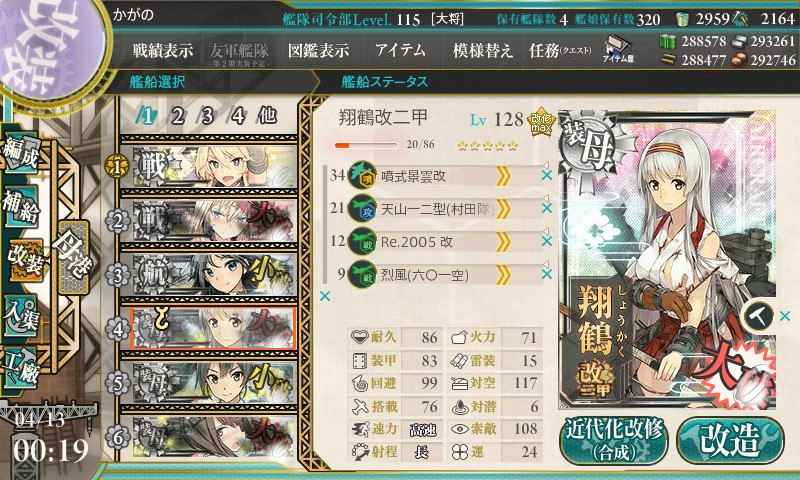Viewport: 800px width, 480px height.
Task: Open the 補給 resupply sidebar icon
Action: tap(21, 207)
